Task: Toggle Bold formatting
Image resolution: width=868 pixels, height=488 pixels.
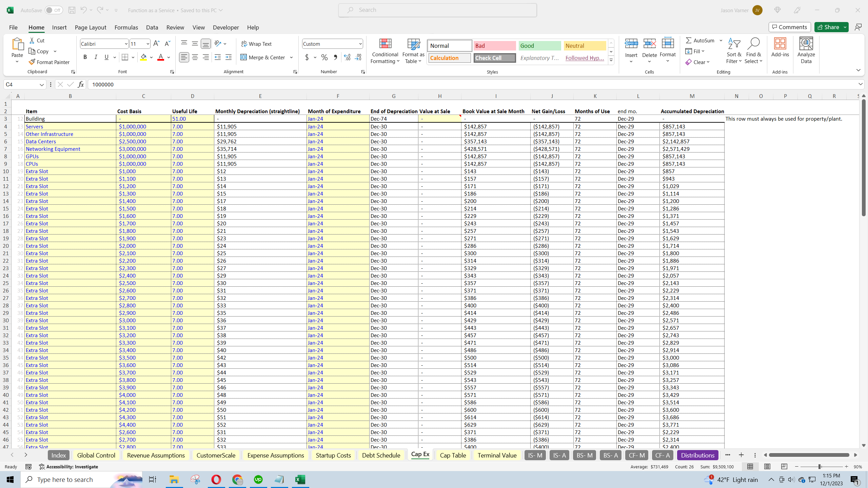Action: pos(85,57)
